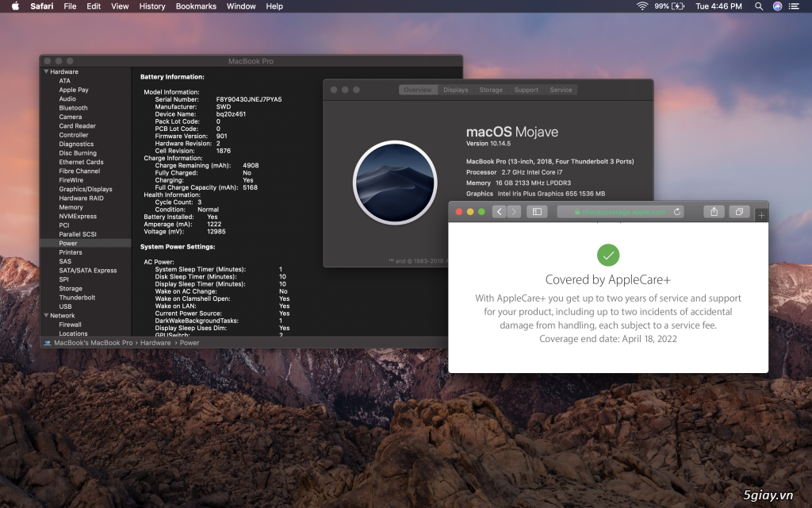Select Memory in the sidebar
812x508 pixels.
pos(71,207)
